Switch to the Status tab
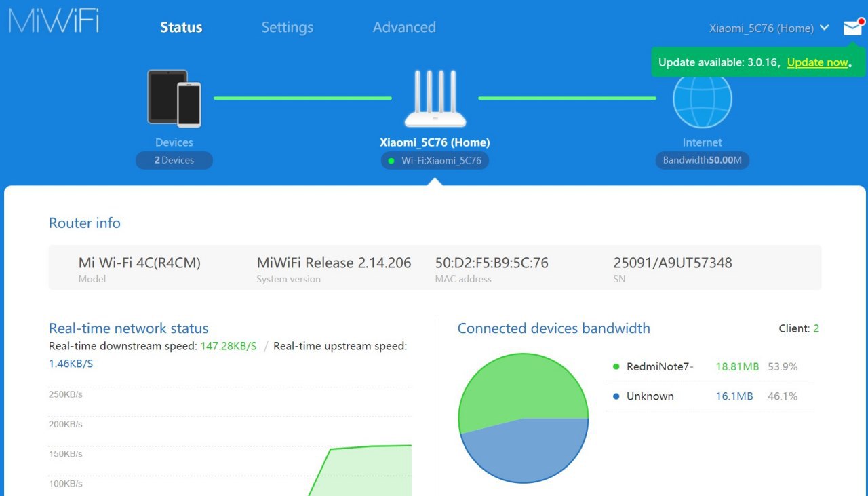The height and width of the screenshot is (496, 868). click(181, 27)
